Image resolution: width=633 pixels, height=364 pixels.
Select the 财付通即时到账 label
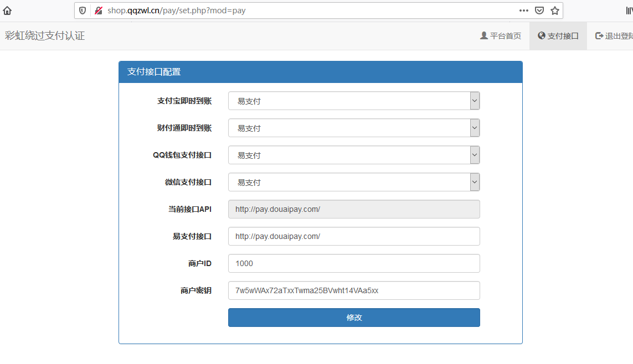[x=184, y=128]
